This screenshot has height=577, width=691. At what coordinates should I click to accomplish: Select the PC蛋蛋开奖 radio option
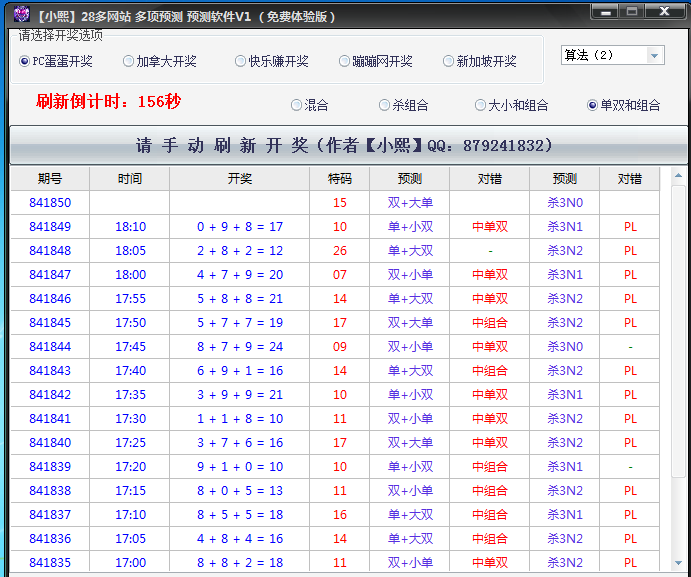click(56, 61)
